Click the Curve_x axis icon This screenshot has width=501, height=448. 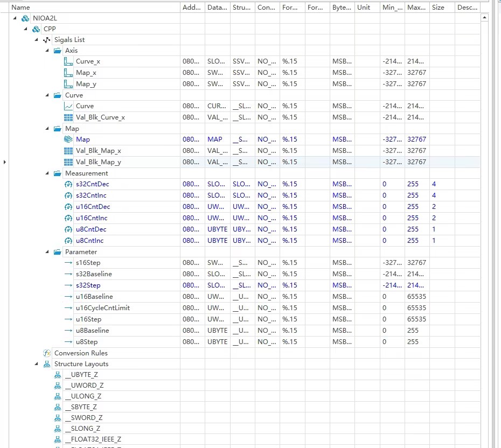point(68,61)
